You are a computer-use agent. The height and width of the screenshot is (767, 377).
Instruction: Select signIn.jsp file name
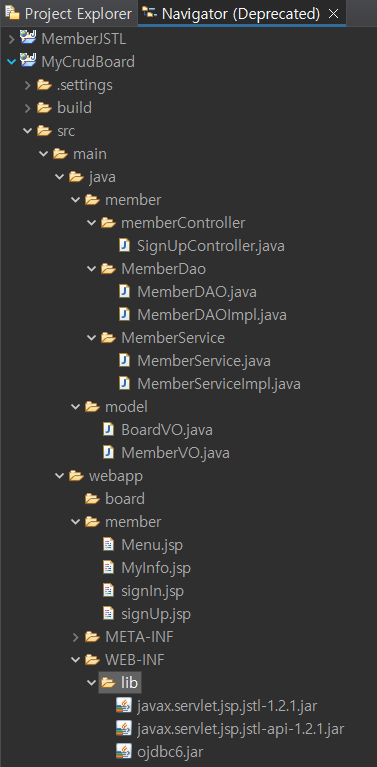153,591
